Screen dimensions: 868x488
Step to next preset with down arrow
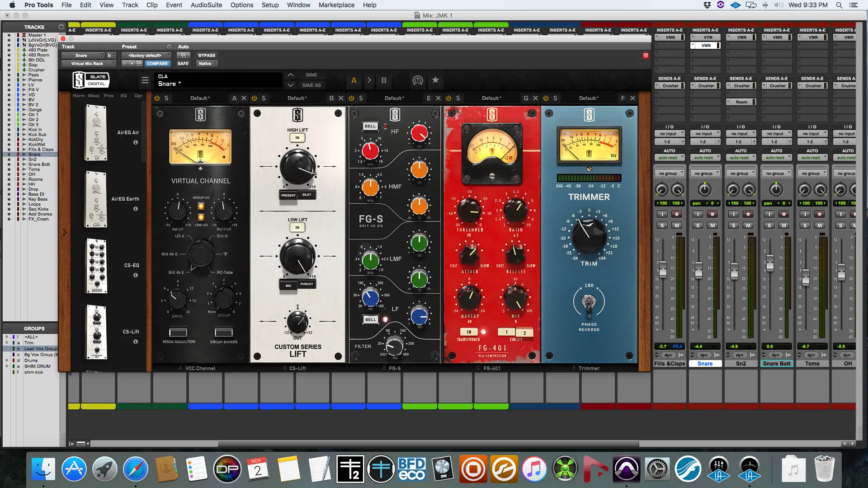pos(291,85)
